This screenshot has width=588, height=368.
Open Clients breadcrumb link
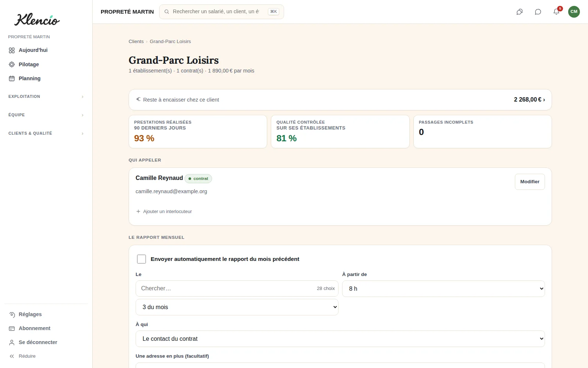(136, 42)
